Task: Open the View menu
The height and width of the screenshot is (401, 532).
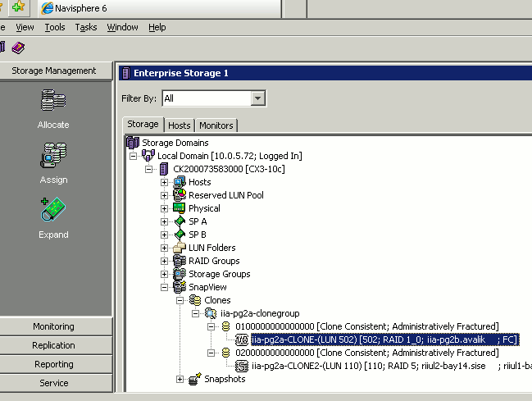Action: [25, 27]
